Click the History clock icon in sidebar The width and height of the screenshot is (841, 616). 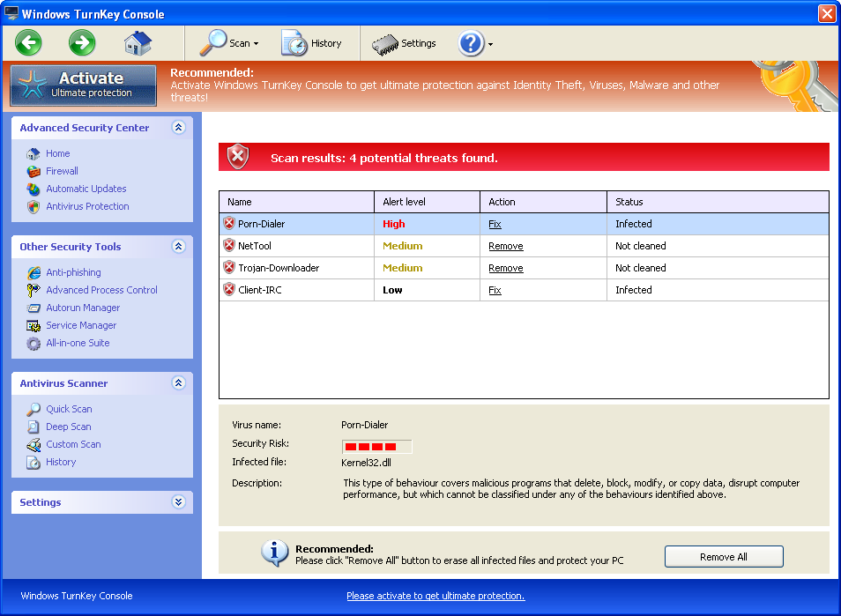tap(33, 463)
